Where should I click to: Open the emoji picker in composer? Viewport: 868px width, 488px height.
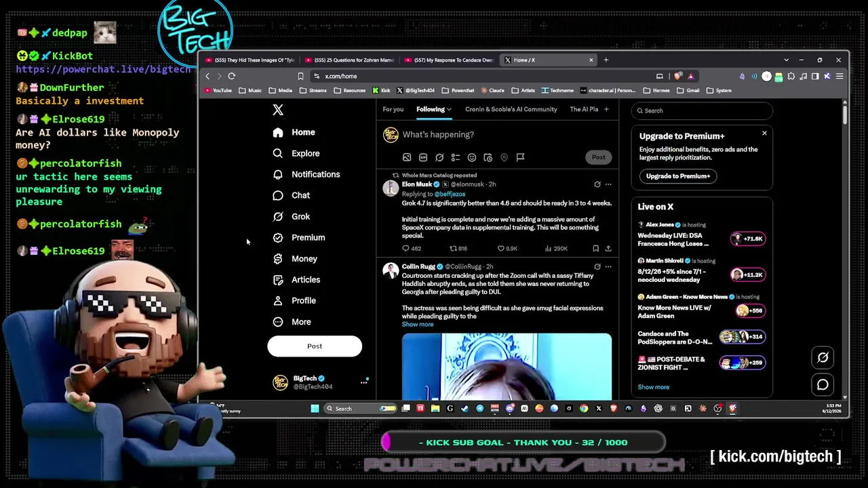pyautogui.click(x=472, y=157)
